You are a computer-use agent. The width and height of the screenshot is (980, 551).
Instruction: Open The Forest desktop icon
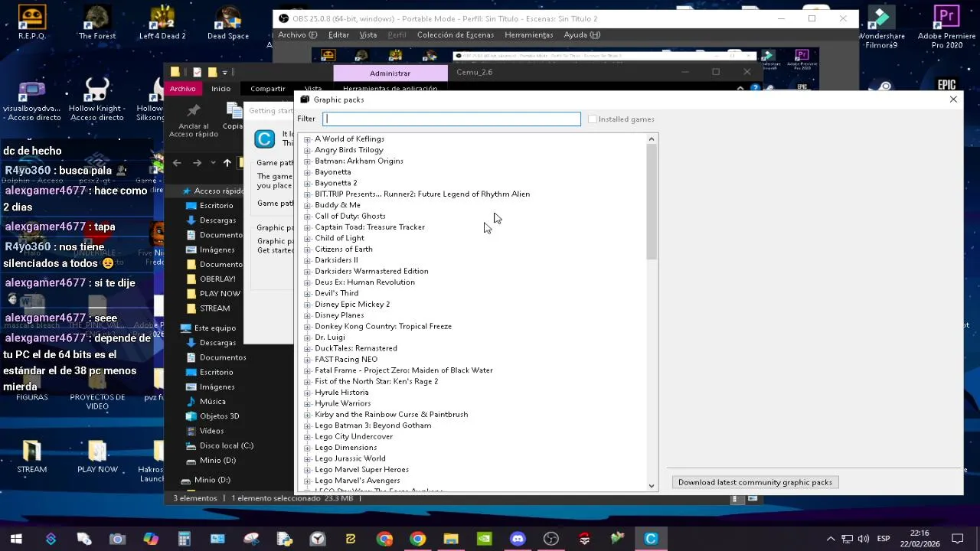(96, 22)
